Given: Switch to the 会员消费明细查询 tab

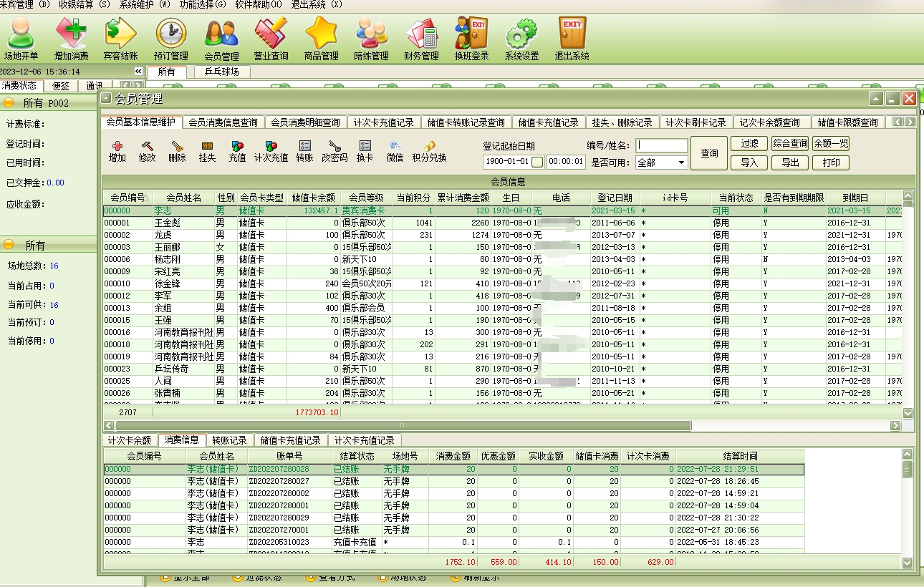Looking at the screenshot, I should [x=305, y=122].
